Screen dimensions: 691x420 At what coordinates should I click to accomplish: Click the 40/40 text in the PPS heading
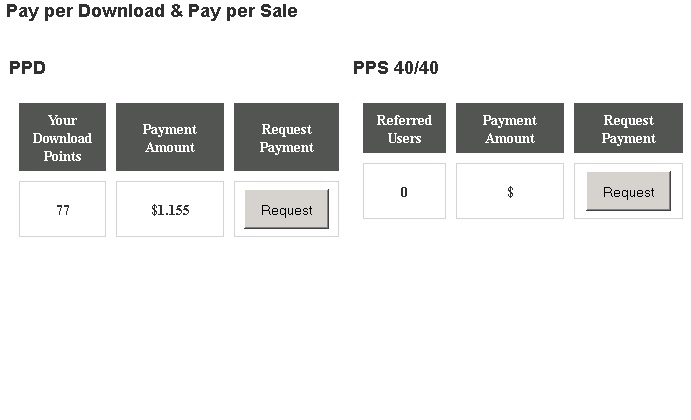coord(416,68)
